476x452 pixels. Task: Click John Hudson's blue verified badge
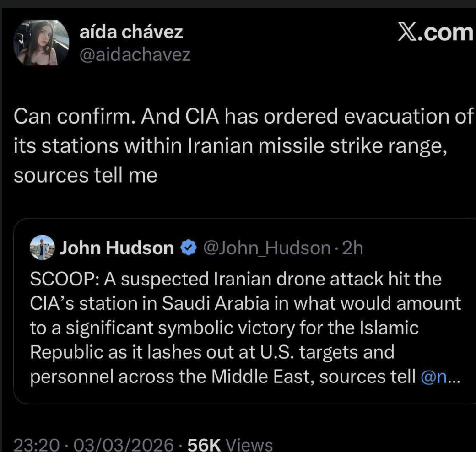(x=188, y=248)
